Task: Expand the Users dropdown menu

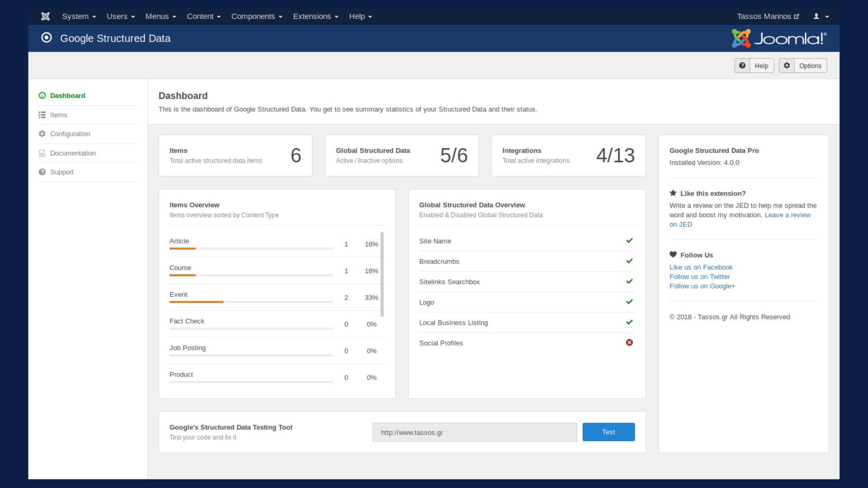Action: (120, 16)
